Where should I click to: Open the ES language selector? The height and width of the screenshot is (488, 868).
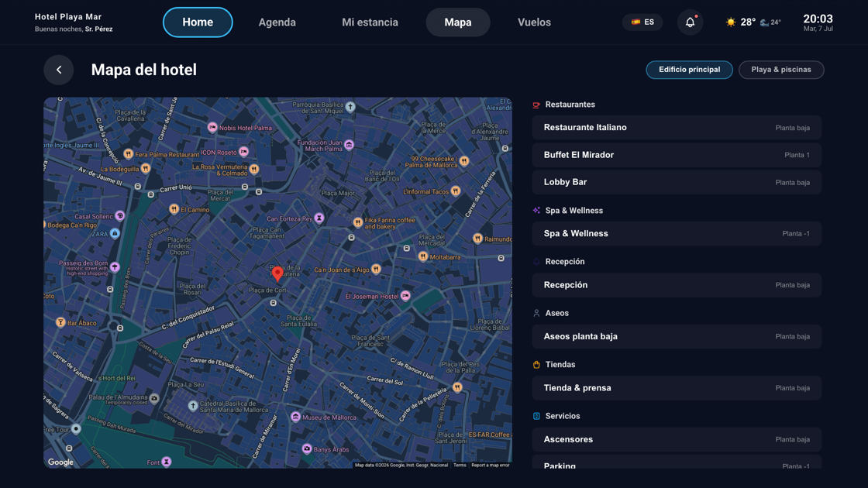pos(642,22)
